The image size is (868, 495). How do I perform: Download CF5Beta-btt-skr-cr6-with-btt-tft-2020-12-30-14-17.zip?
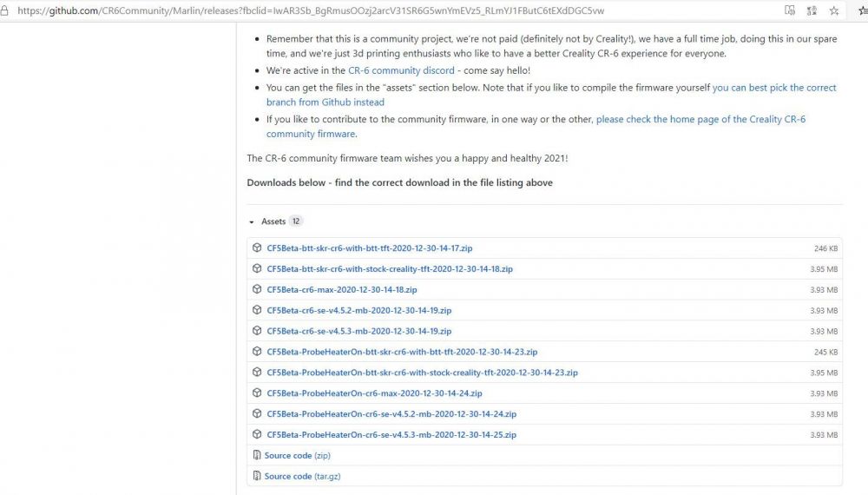pos(369,248)
